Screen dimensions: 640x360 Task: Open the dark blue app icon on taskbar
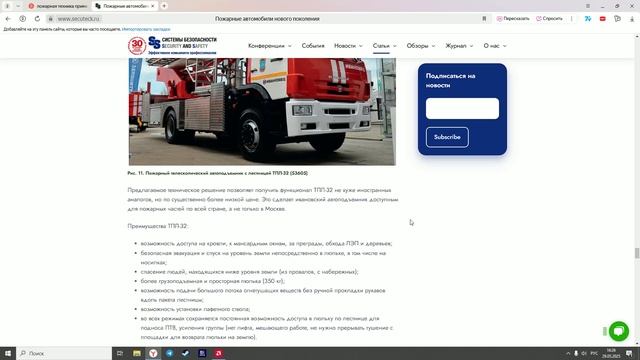[x=202, y=353]
